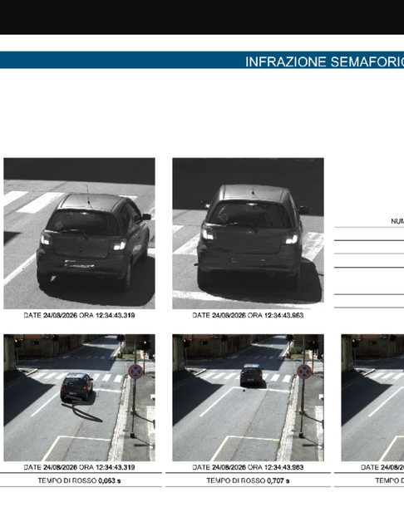Screen dimensions: 404x532
Task: Click the TEMPO DI ROSSO 0,707 s text
Action: (248, 480)
